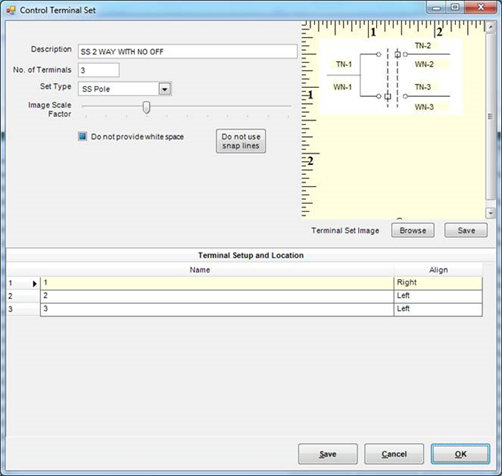Select the Align cell Left in row 3
This screenshot has width=502, height=476.
coord(438,309)
